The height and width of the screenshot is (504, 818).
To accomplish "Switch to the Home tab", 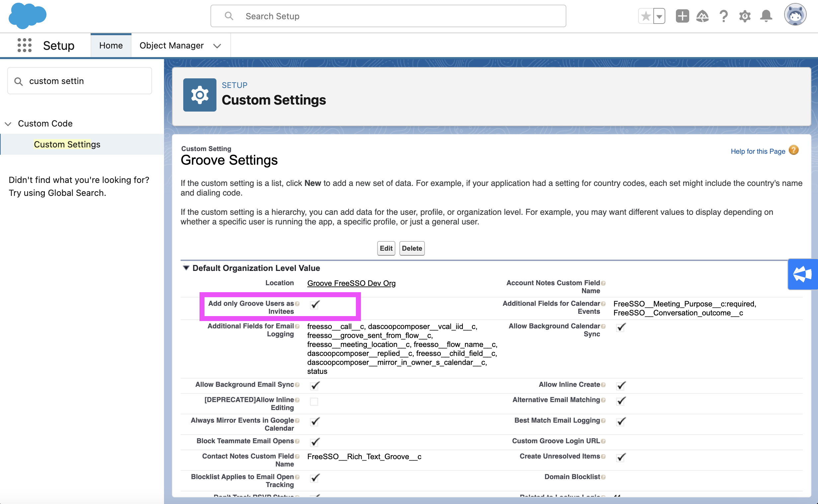I will pos(111,45).
